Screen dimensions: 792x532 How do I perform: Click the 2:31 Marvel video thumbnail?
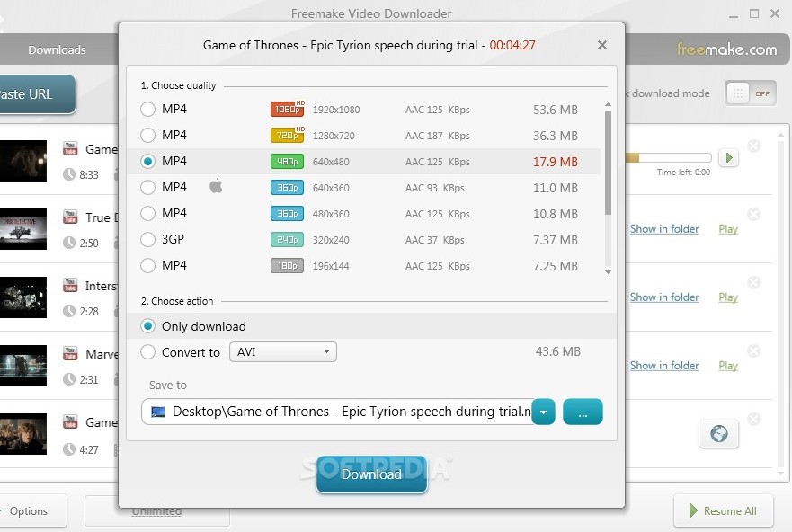tap(23, 366)
